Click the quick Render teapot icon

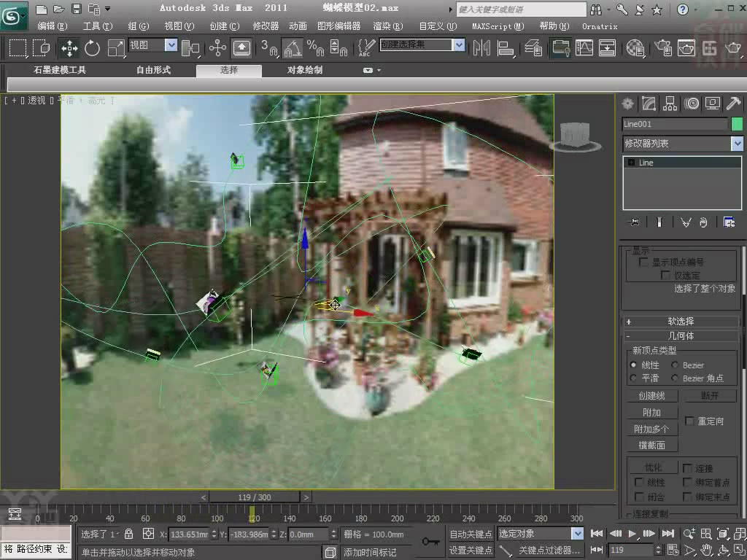733,47
